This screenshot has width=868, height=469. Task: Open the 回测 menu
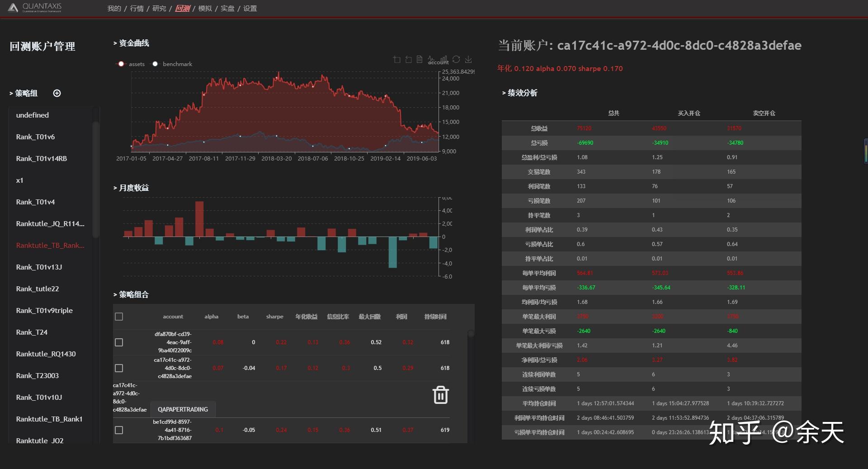coord(183,9)
